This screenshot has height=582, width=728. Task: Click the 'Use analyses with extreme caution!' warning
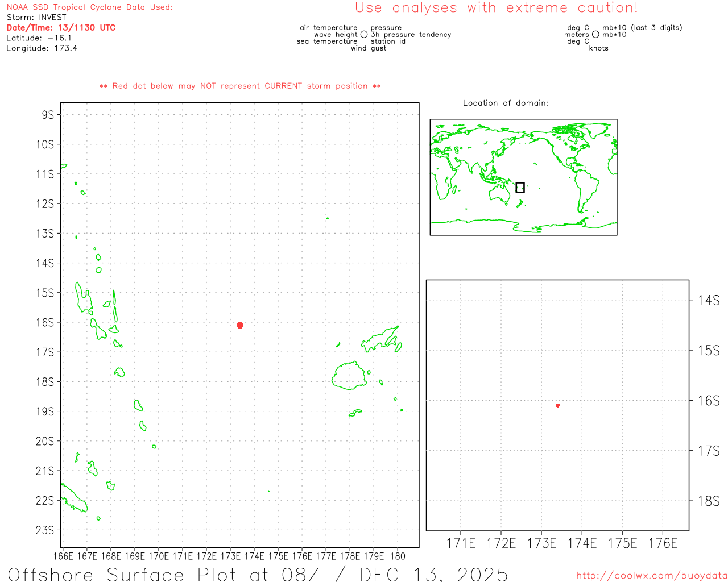coord(497,8)
